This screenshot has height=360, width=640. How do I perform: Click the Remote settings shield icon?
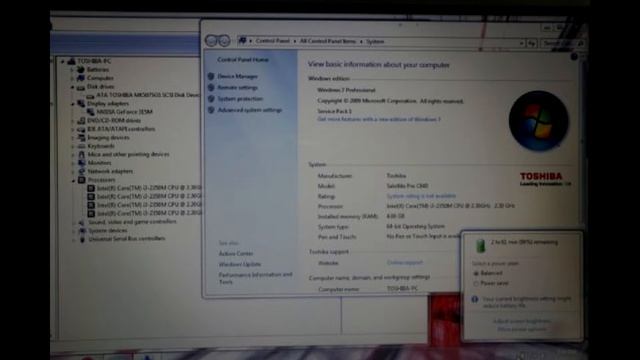pyautogui.click(x=211, y=87)
